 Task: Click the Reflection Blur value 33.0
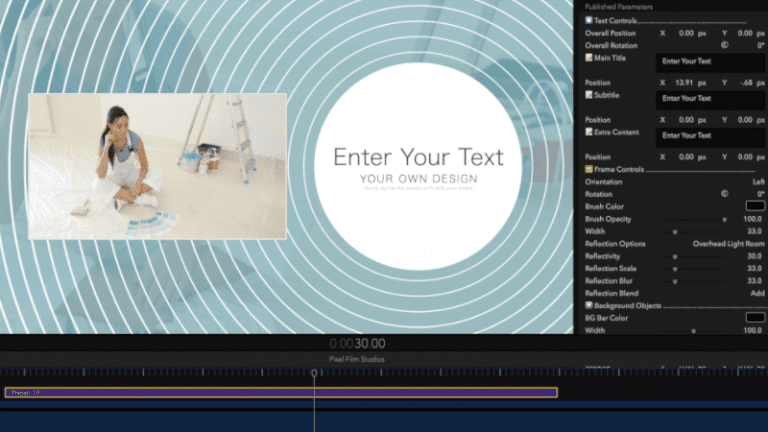click(x=755, y=281)
